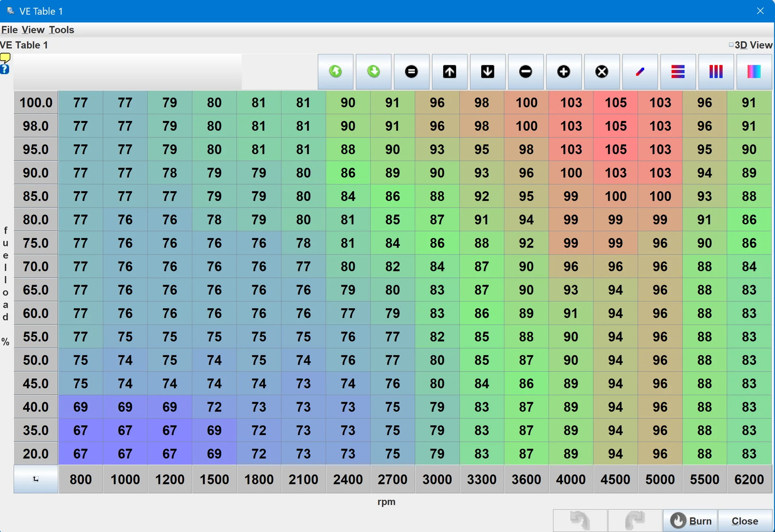This screenshot has height=532, width=775.
Task: Select the 6200 rpm column header
Action: [x=749, y=479]
